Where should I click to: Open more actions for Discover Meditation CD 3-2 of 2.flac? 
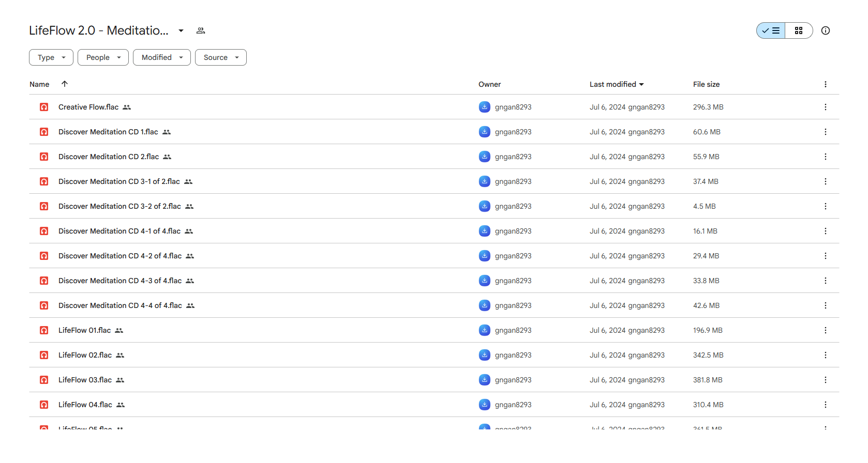pyautogui.click(x=826, y=206)
